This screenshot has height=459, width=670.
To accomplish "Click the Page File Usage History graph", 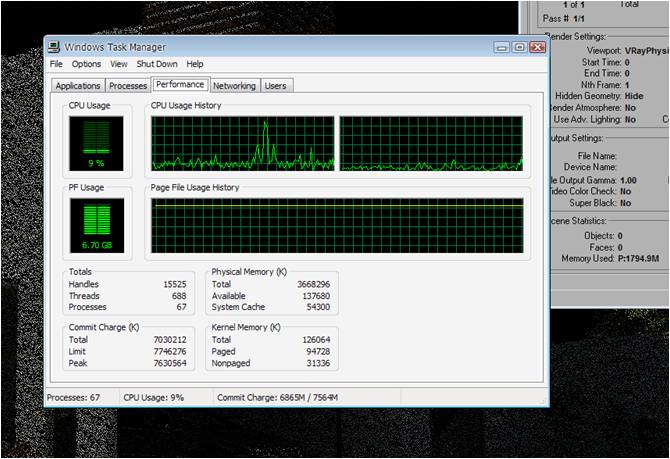I will click(x=337, y=226).
